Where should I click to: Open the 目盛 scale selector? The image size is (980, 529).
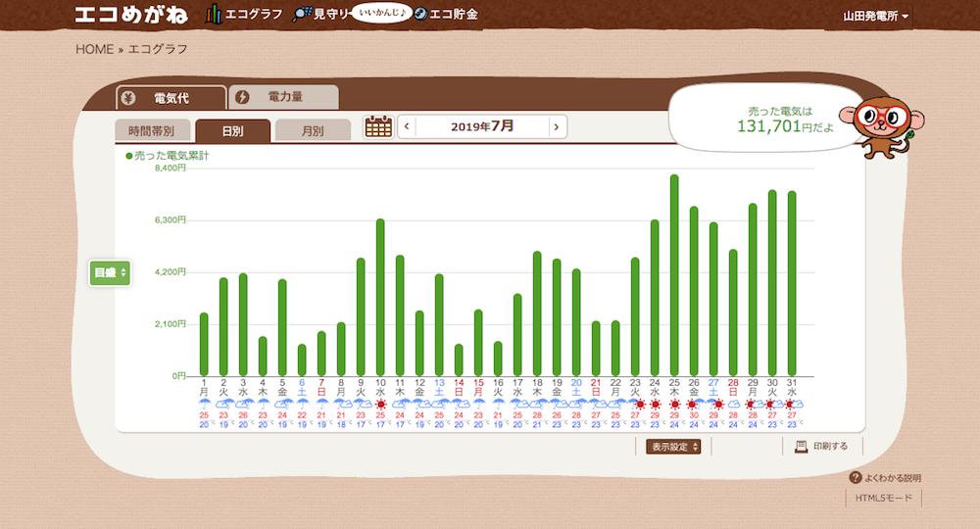[110, 273]
